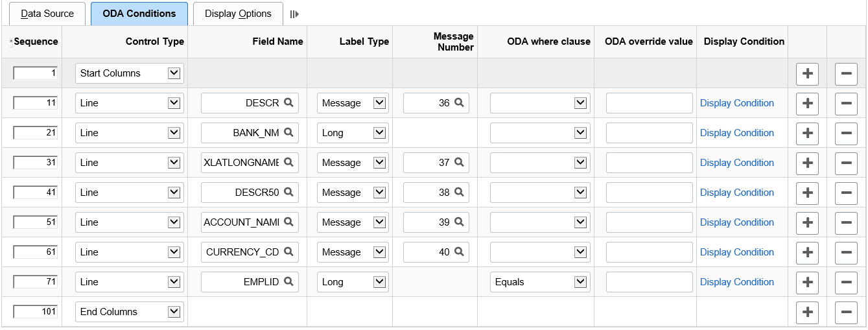Viewport: 868px width, 330px height.
Task: Delete the sequence 41 row
Action: [x=846, y=193]
